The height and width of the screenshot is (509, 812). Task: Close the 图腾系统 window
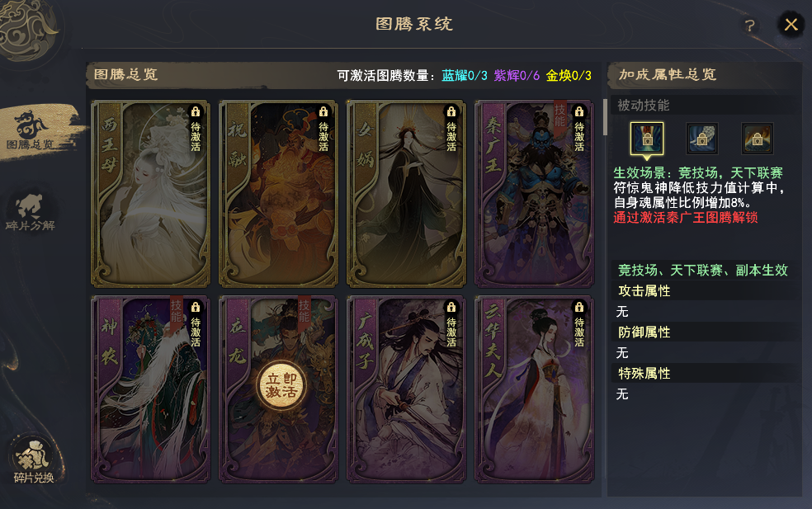pyautogui.click(x=791, y=25)
